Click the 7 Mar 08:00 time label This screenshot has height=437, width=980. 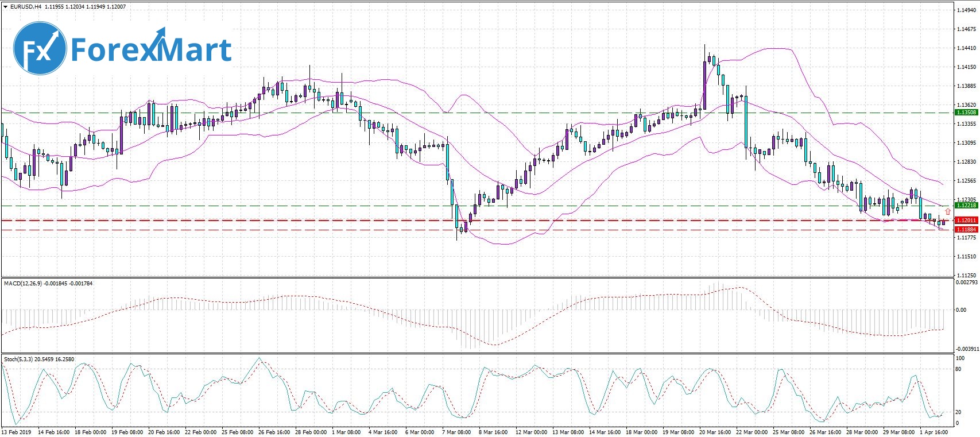tap(456, 432)
